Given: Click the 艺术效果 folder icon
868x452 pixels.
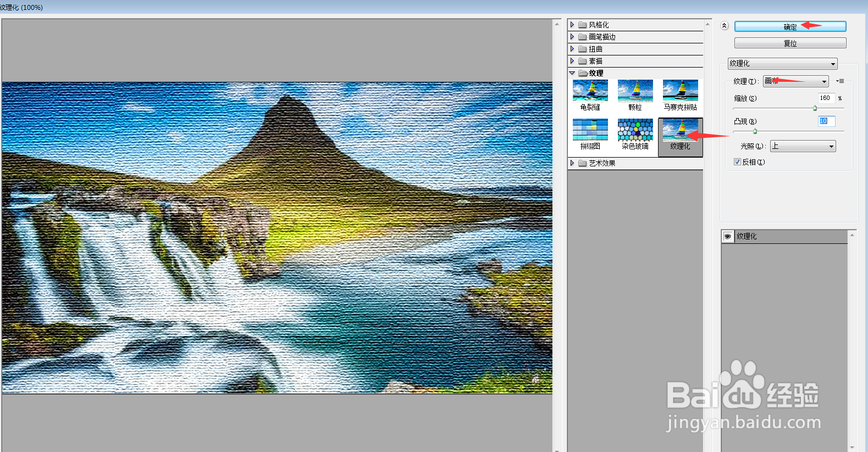Looking at the screenshot, I should click(x=582, y=163).
